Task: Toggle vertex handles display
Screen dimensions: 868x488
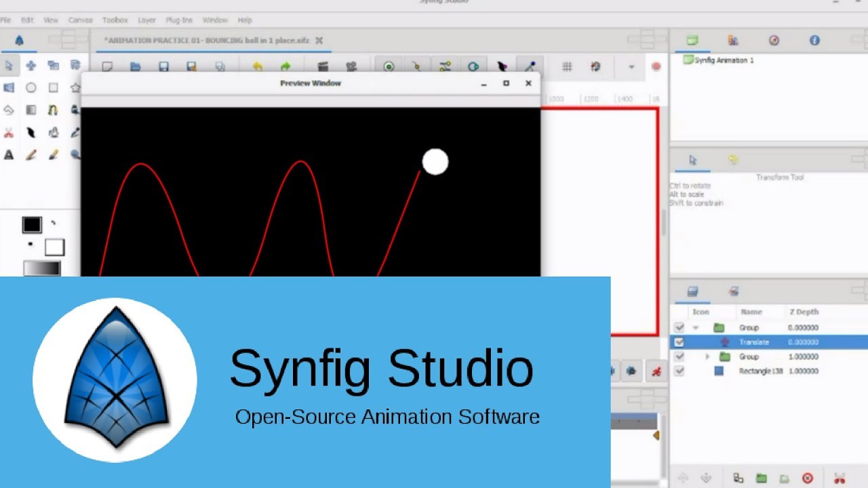Action: (417, 66)
